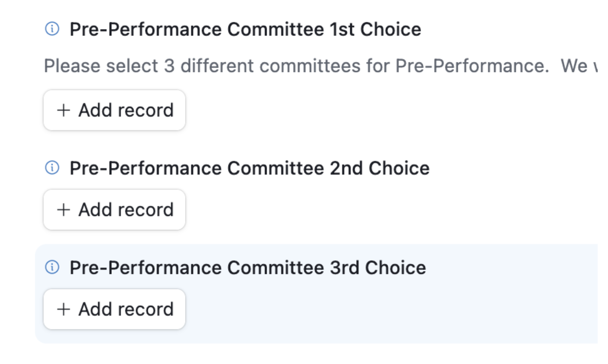Click the word 'record' in 1st Choice button
The height and width of the screenshot is (364, 608).
click(146, 110)
